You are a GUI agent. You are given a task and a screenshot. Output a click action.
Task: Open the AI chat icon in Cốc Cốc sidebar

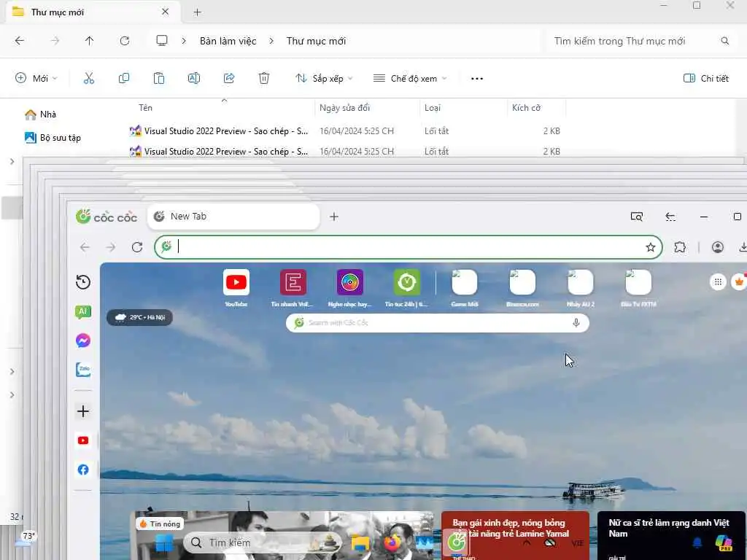[83, 312]
